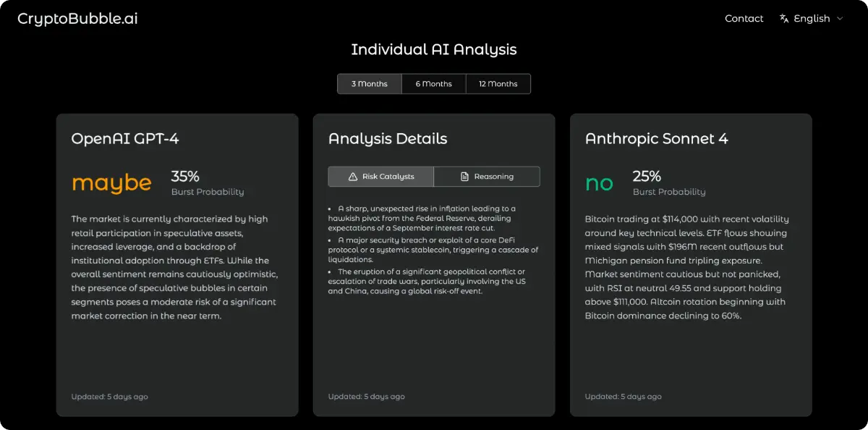Click the 25% burst probability value

pos(647,176)
